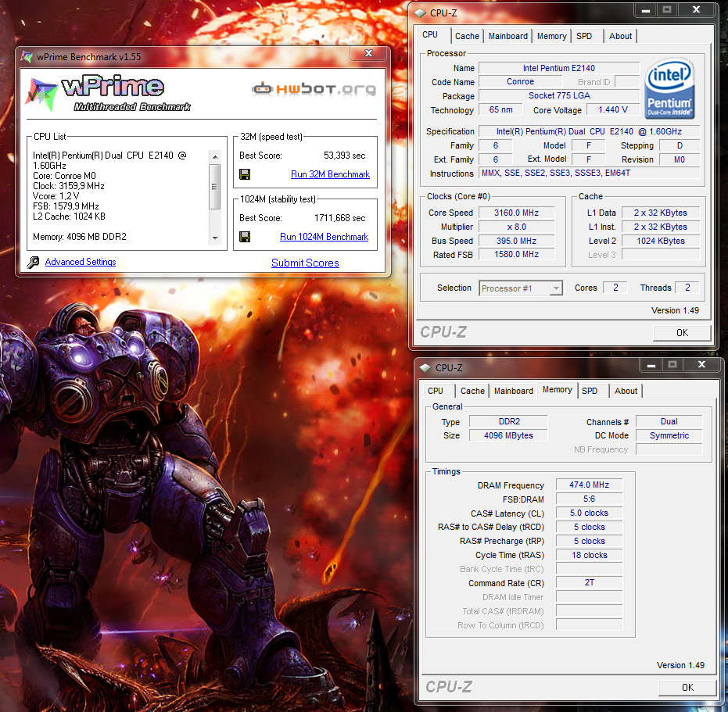728x712 pixels.
Task: Click the Cores count value field
Action: click(615, 288)
